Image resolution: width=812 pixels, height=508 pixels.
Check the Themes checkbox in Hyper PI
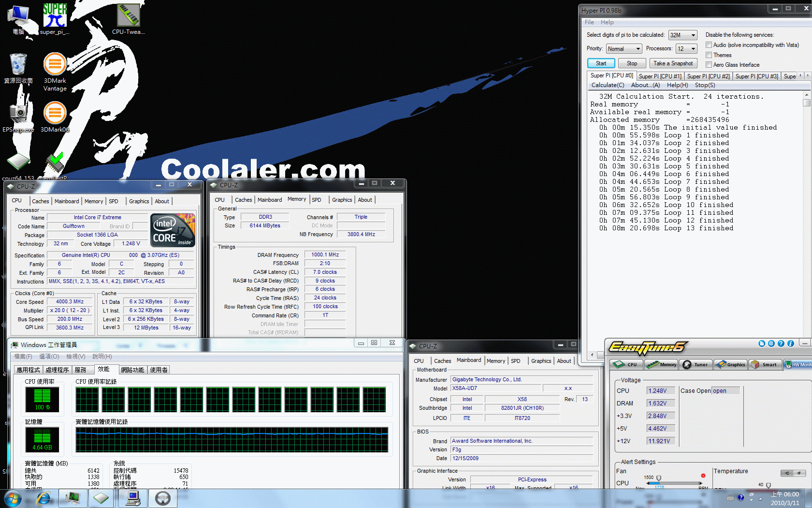[x=709, y=55]
